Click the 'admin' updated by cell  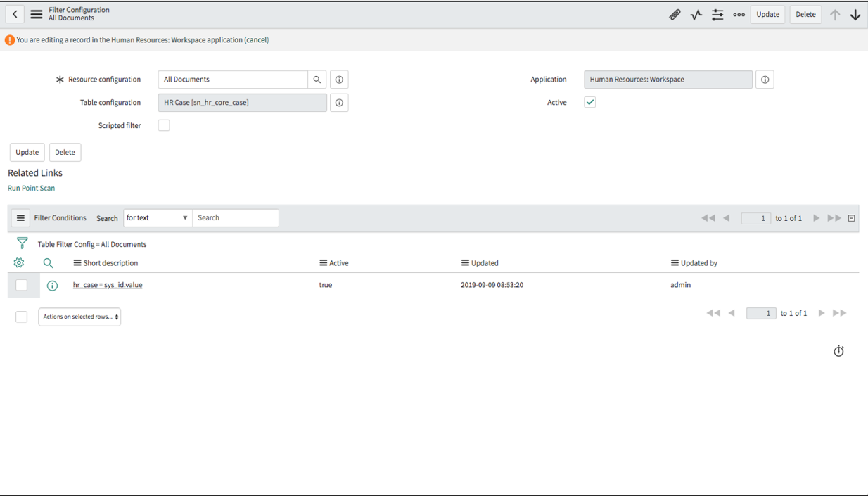[x=680, y=285]
